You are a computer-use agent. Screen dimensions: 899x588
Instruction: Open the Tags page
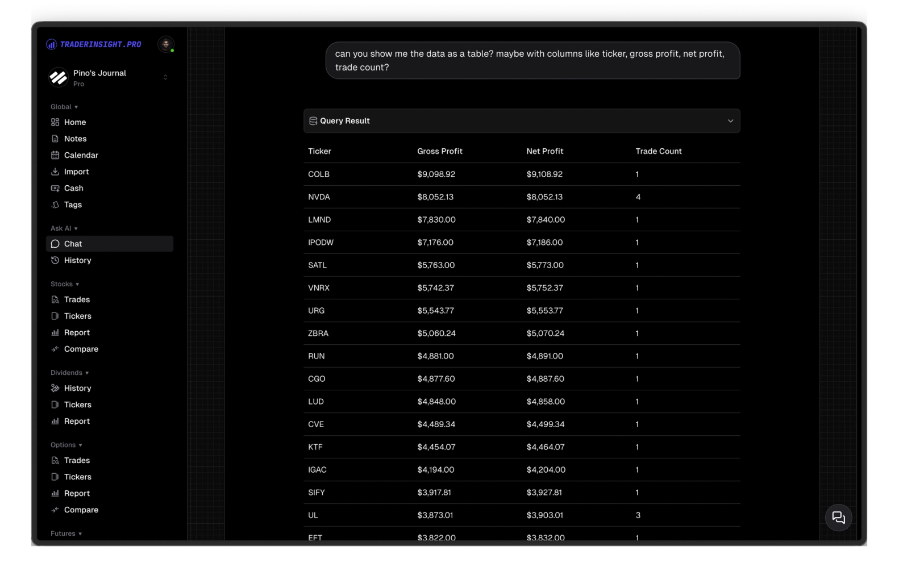(x=73, y=205)
